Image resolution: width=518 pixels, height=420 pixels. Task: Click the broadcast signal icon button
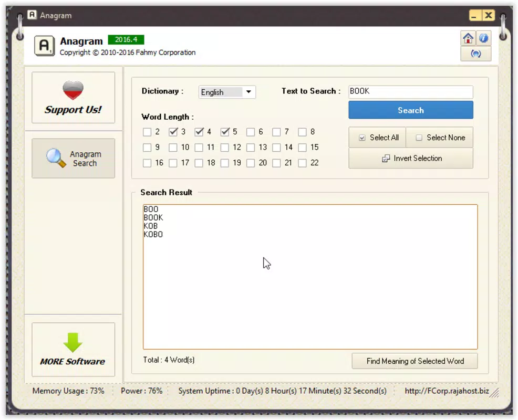476,54
